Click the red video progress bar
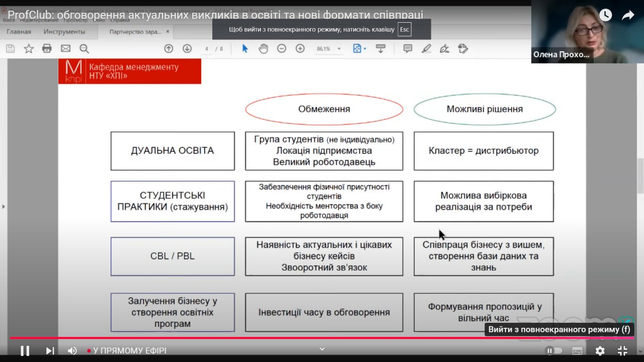Image resolution: width=644 pixels, height=362 pixels. 322,338
